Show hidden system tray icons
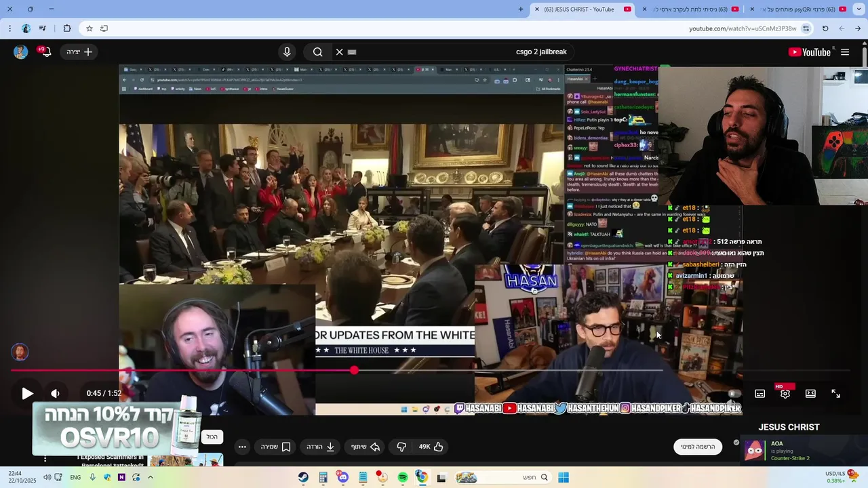Viewport: 868px width, 488px height. [151, 477]
